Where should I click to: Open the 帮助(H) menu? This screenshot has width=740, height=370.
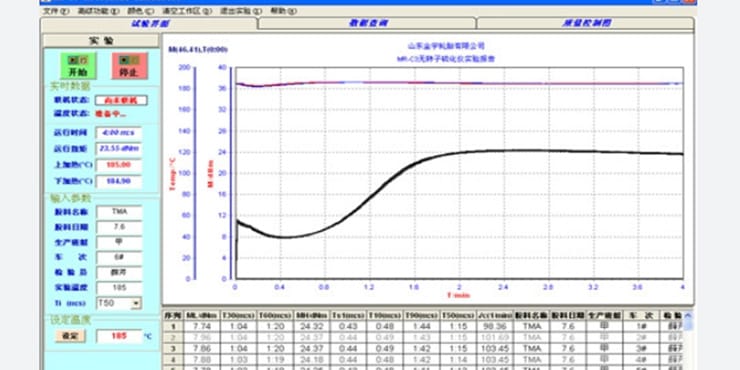(283, 11)
